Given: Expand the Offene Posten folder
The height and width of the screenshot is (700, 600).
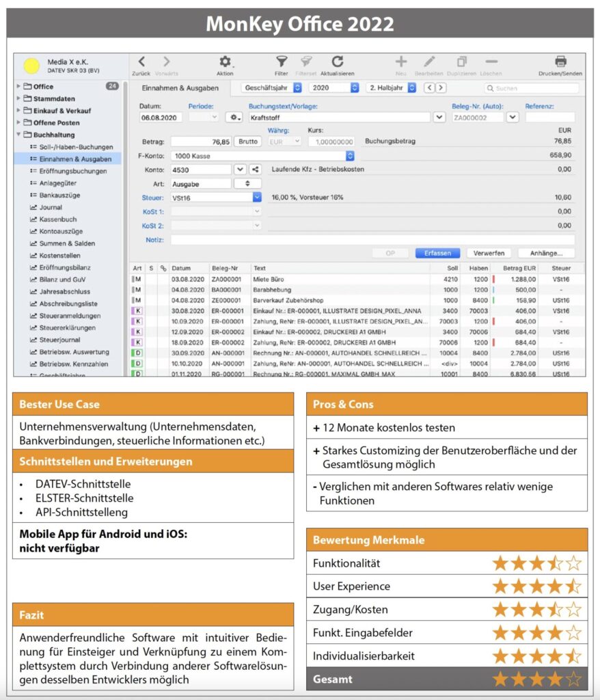Looking at the screenshot, I should point(18,122).
